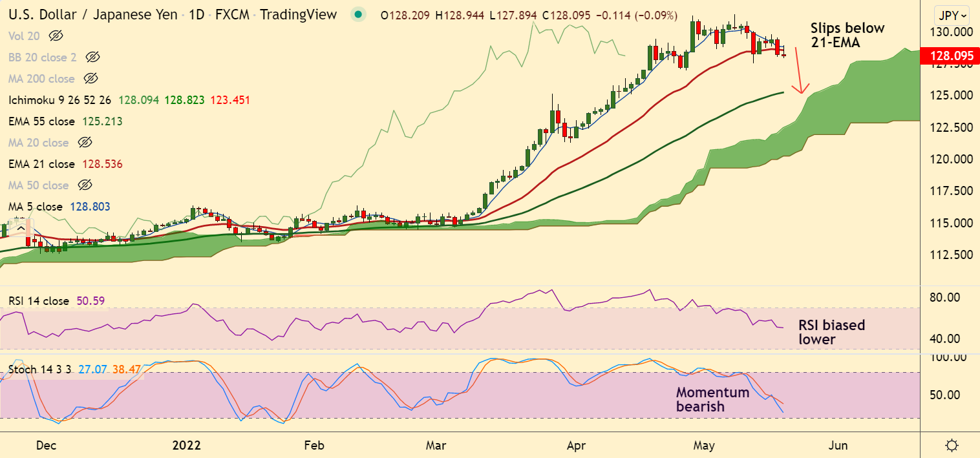This screenshot has height=458, width=980.
Task: Show the hidden Vol 20 indicator
Action: click(x=56, y=36)
